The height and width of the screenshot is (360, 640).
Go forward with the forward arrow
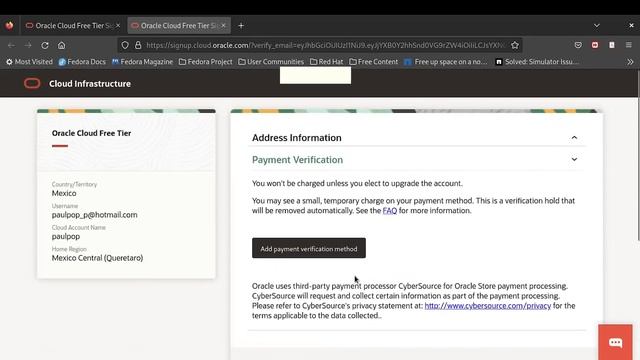pos(28,45)
